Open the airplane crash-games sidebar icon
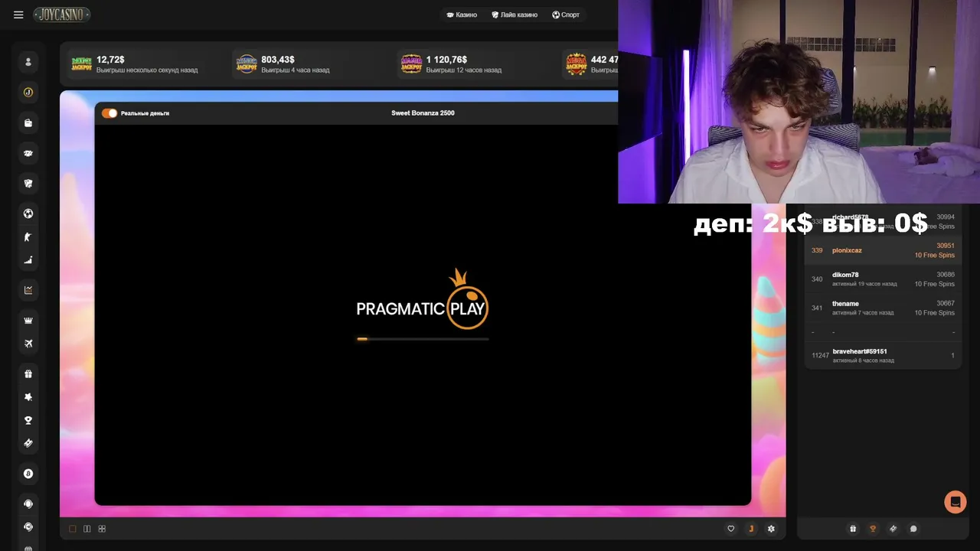Viewport: 980px width, 551px height. click(x=28, y=344)
